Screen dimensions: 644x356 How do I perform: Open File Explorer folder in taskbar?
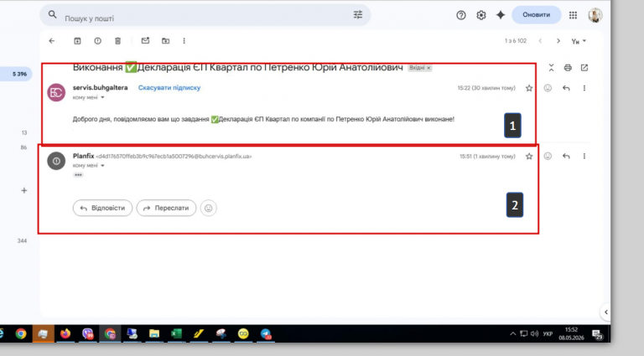tap(154, 334)
